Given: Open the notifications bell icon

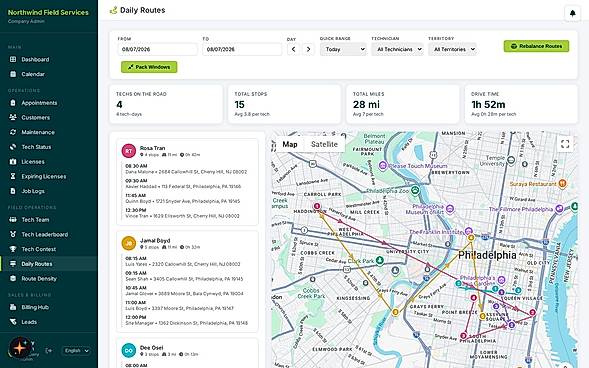Looking at the screenshot, I should [x=572, y=14].
